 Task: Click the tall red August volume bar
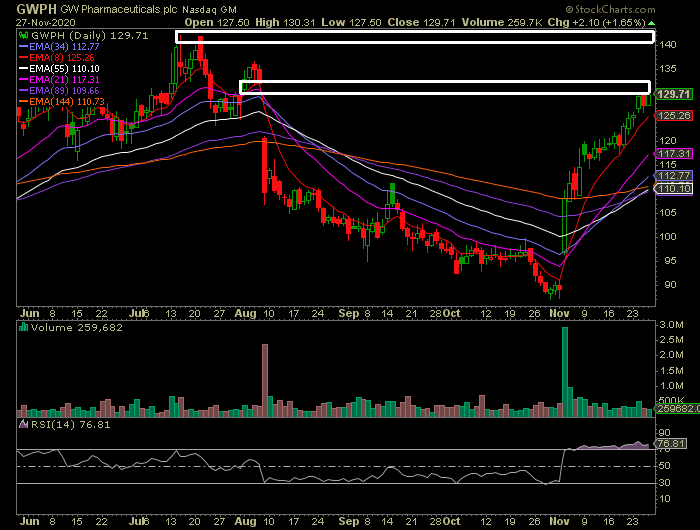265,380
